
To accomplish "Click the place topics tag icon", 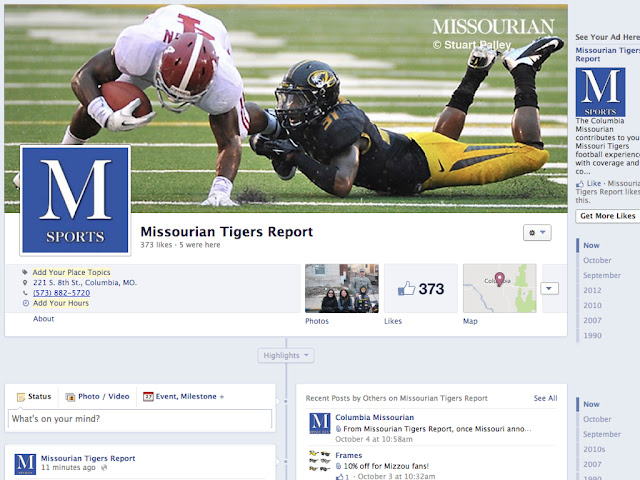I will [25, 272].
